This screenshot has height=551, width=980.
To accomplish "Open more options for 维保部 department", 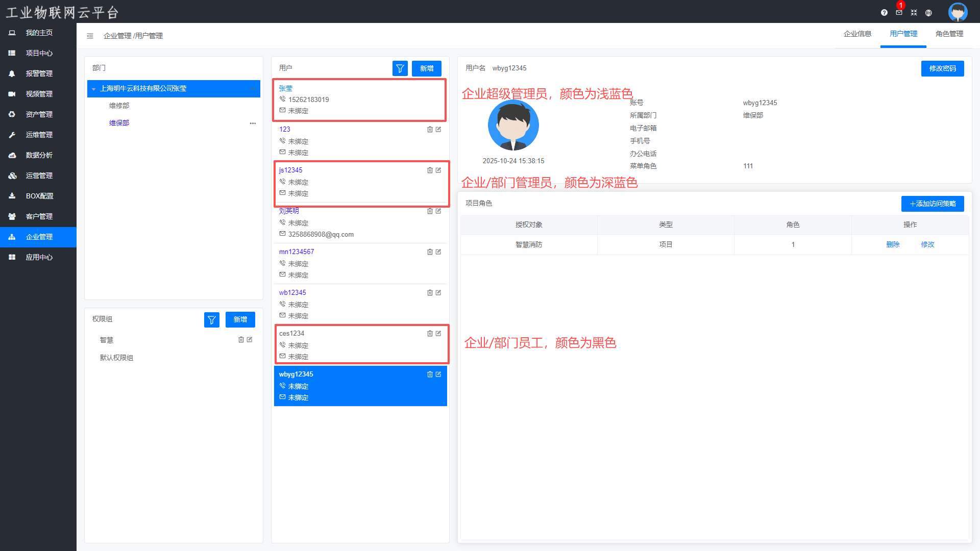I will [253, 123].
